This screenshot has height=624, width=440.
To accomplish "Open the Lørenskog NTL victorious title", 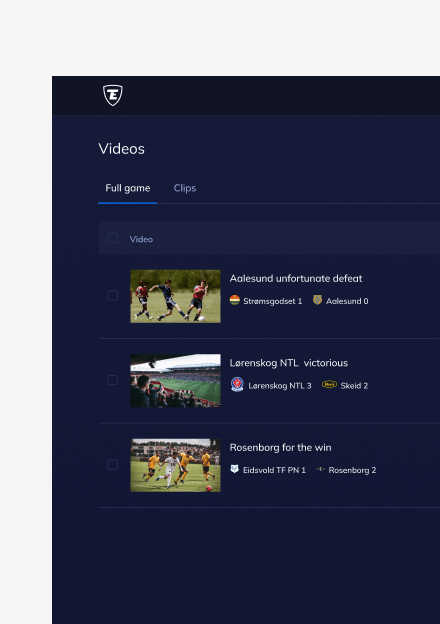I will pos(288,363).
